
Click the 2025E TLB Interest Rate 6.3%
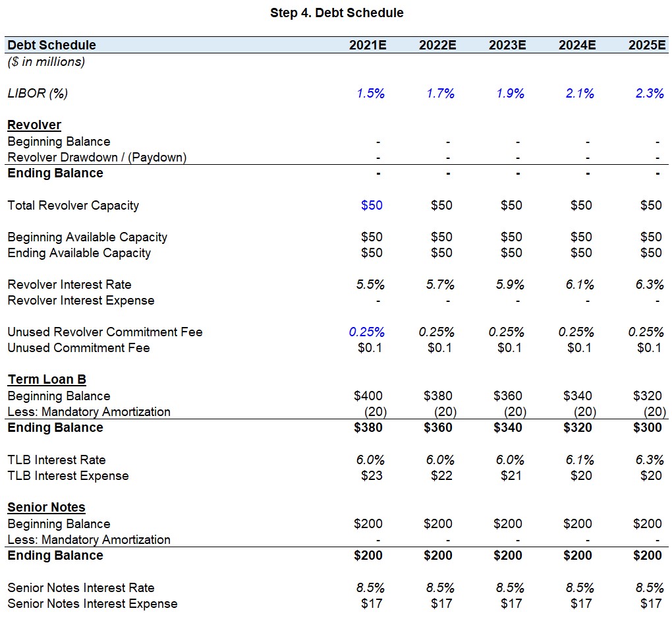(650, 460)
